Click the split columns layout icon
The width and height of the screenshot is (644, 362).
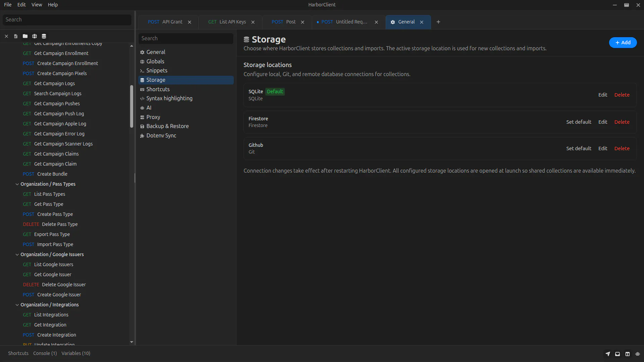pyautogui.click(x=628, y=354)
